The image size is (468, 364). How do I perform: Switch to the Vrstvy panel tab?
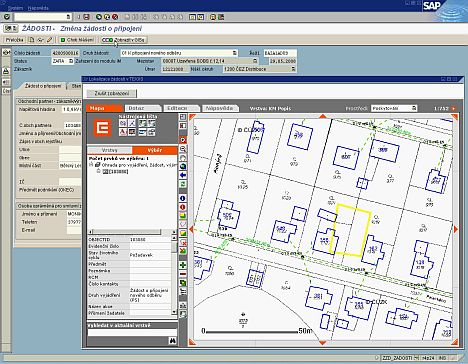coord(110,150)
